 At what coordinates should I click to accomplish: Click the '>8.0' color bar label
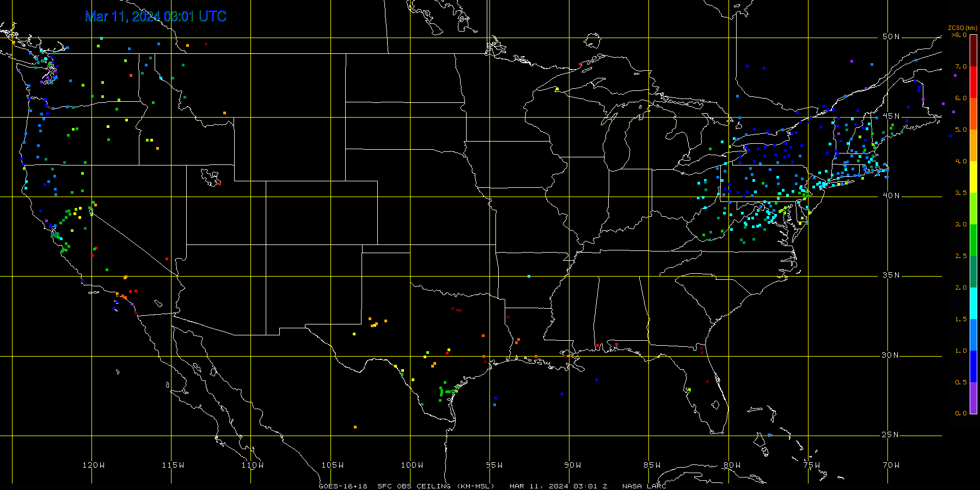click(959, 35)
